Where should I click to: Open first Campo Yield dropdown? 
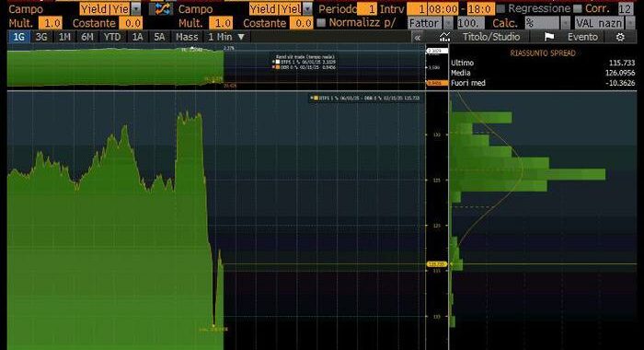point(137,9)
